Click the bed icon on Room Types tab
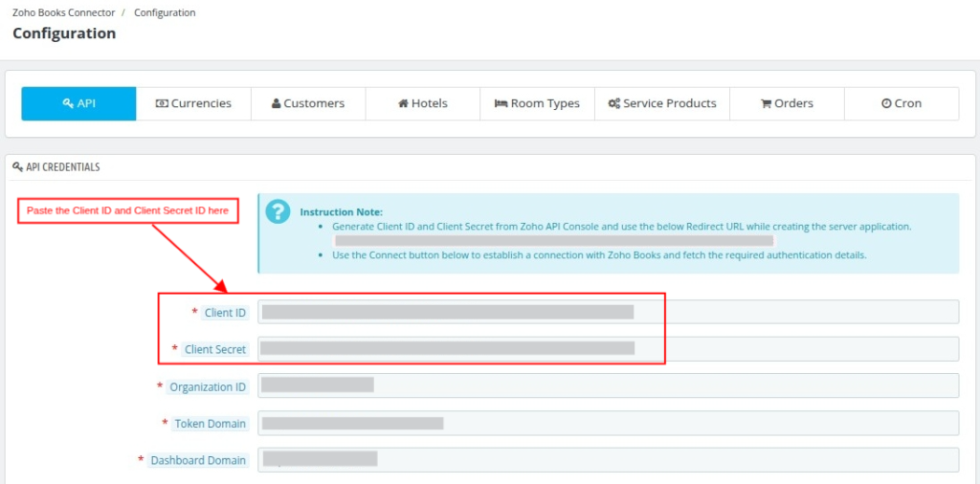Viewport: 980px width, 484px height. click(x=501, y=103)
